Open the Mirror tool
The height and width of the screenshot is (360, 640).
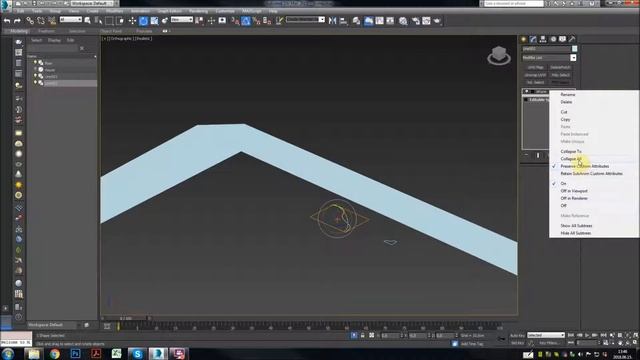333,20
